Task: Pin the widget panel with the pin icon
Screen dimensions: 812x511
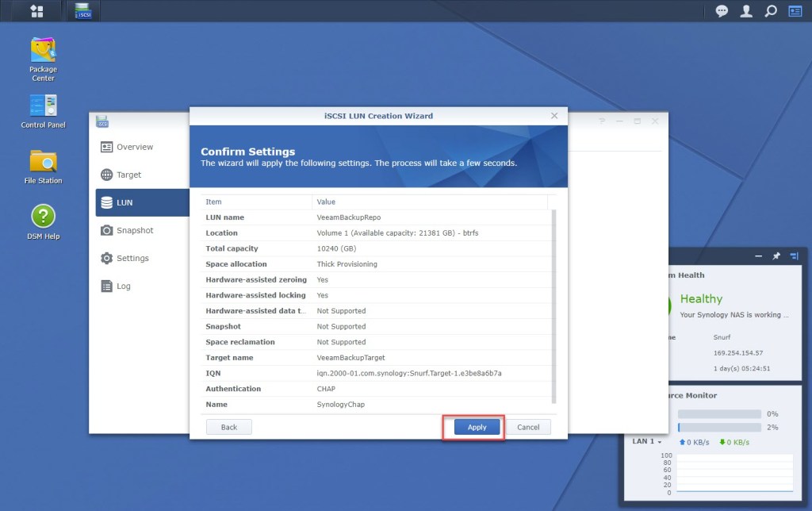Action: 776,256
